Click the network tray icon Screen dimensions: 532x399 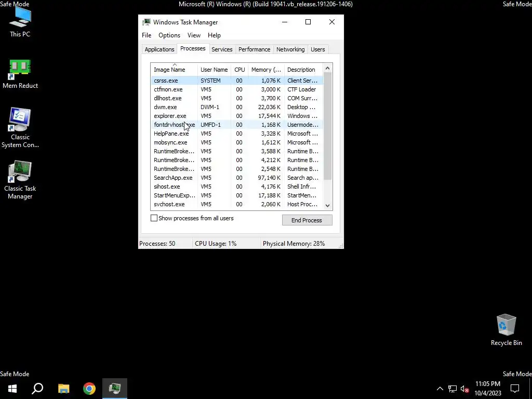pos(453,389)
